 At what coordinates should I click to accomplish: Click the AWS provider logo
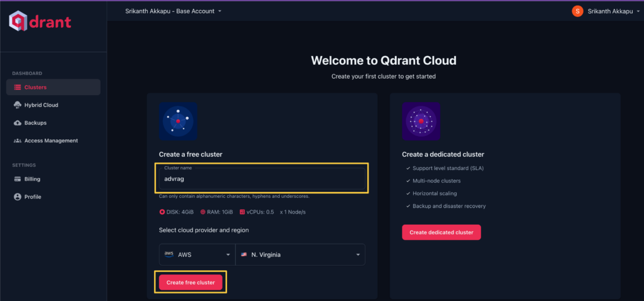169,254
